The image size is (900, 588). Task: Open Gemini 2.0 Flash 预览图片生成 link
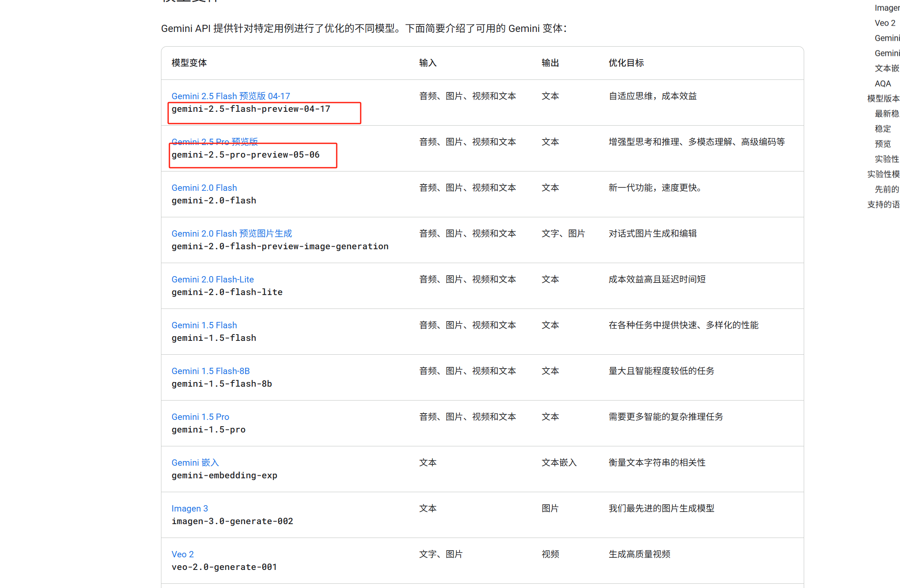[x=232, y=234]
